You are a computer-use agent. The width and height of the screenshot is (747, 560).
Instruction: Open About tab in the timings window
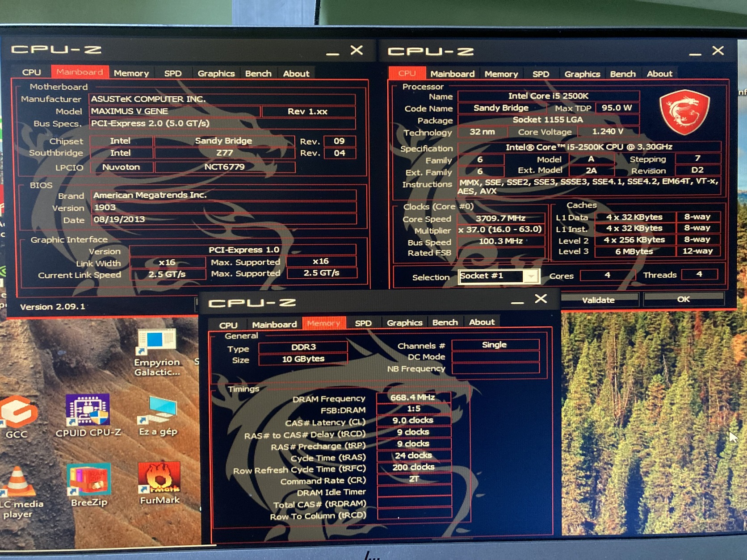pos(482,322)
